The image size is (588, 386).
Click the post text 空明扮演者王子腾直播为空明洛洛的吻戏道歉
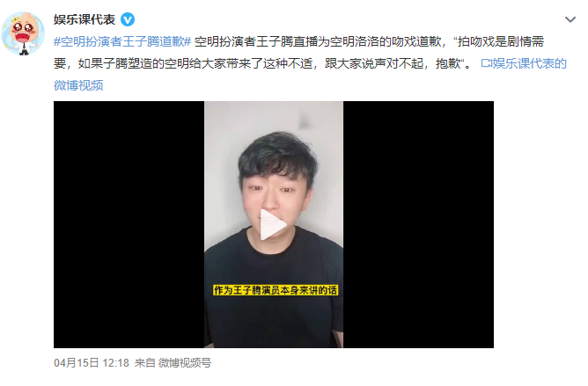tap(318, 41)
